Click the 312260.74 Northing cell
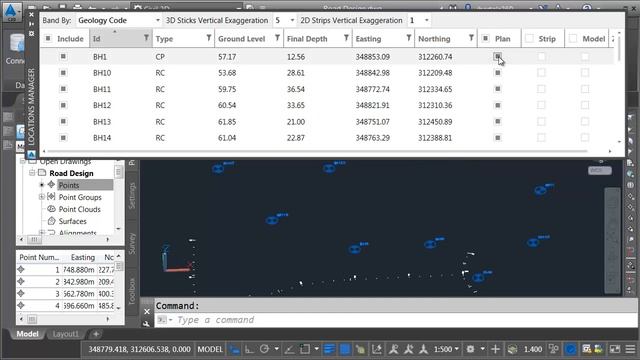The width and height of the screenshot is (640, 360). (435, 57)
